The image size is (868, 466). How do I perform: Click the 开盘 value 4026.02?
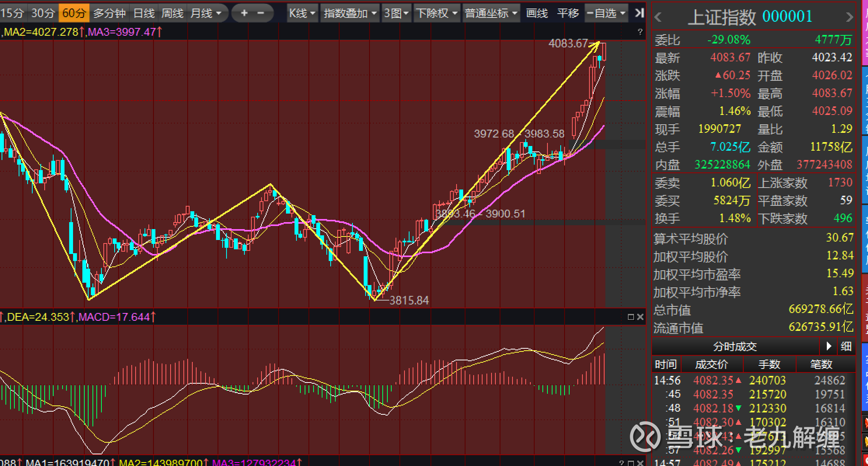[x=832, y=75]
